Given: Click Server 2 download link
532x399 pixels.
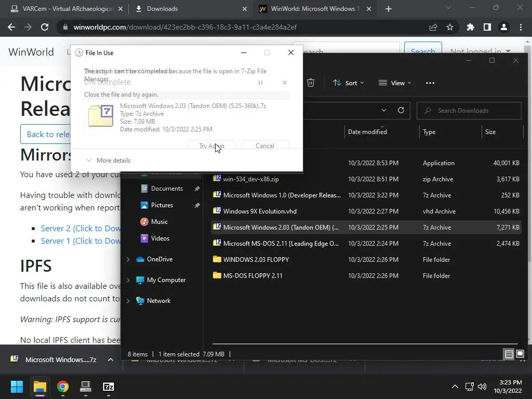Looking at the screenshot, I should pyautogui.click(x=81, y=229).
